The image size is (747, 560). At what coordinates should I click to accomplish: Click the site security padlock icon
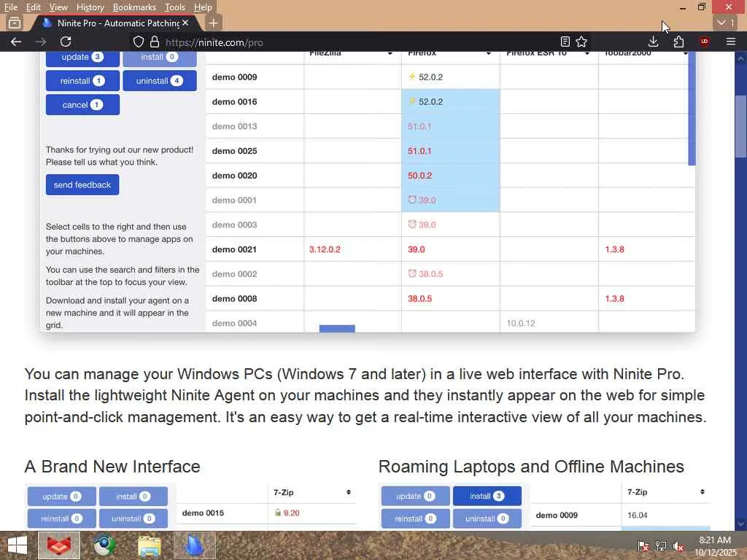[x=155, y=42]
